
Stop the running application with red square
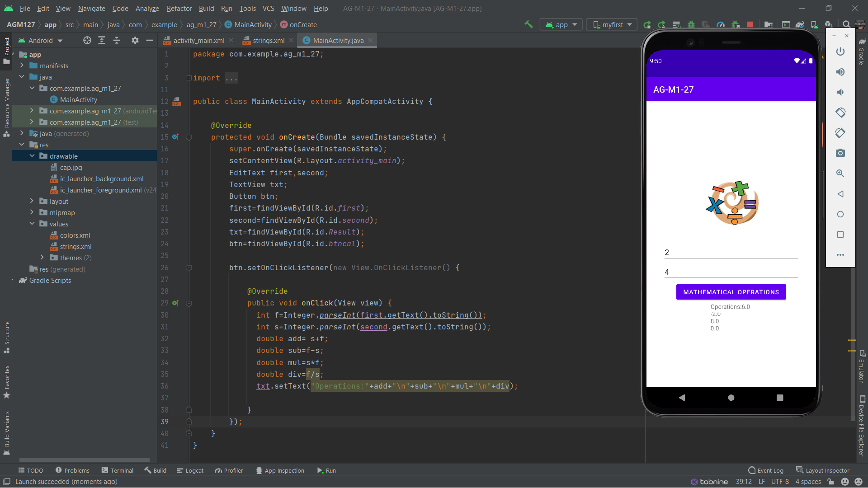coord(750,24)
